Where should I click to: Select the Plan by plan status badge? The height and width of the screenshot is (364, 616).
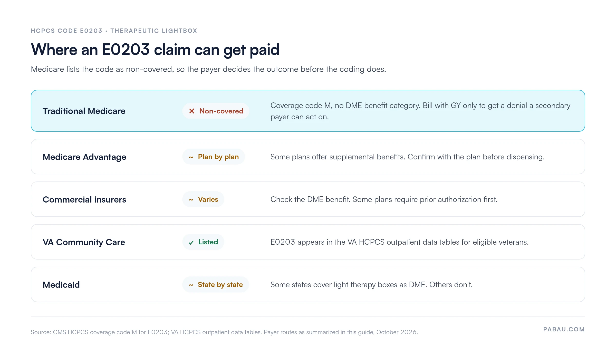pyautogui.click(x=214, y=157)
